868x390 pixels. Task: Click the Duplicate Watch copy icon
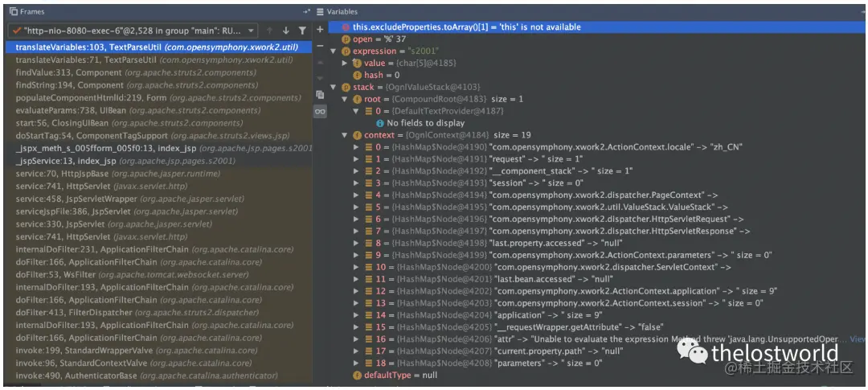[320, 95]
